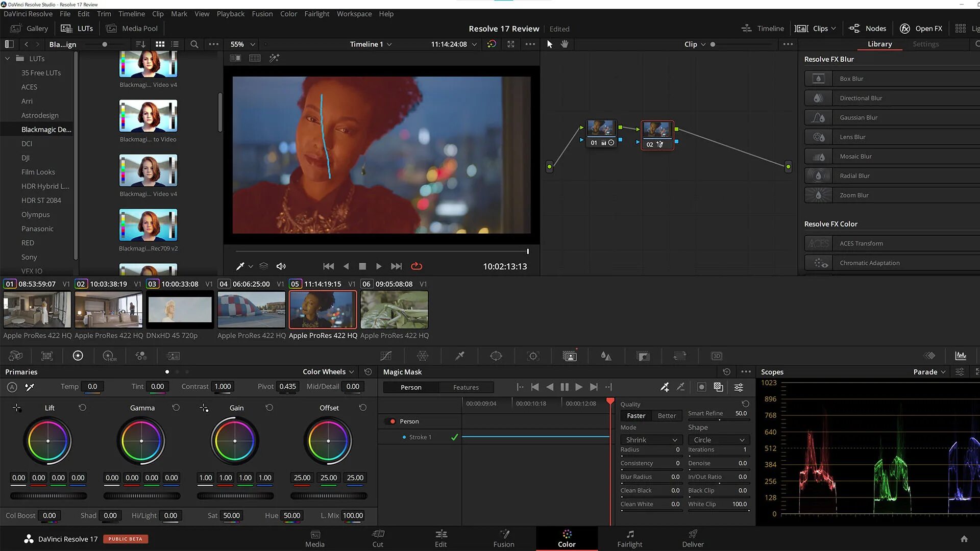Open the Color Warper palette icon
This screenshot has height=551, width=980.
click(423, 356)
